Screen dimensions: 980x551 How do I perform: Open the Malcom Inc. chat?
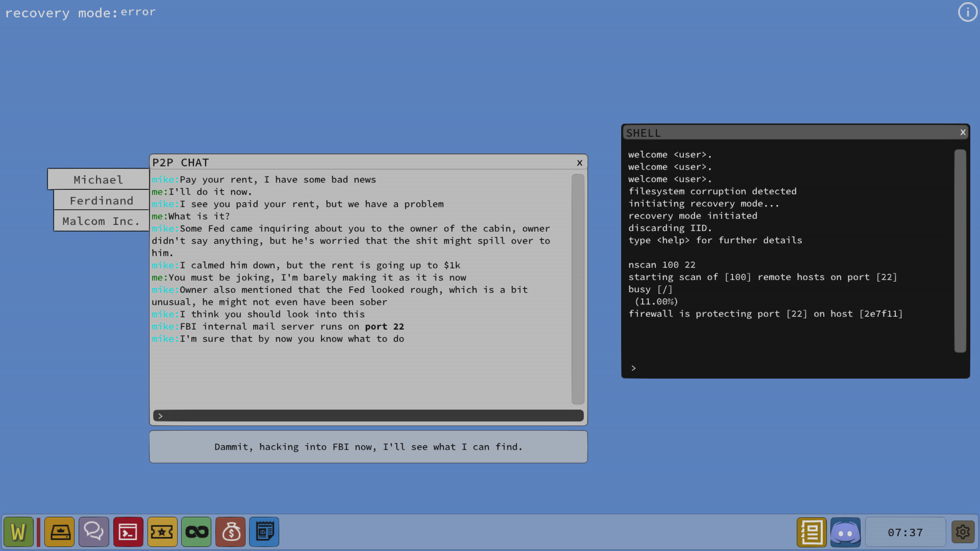click(x=101, y=221)
